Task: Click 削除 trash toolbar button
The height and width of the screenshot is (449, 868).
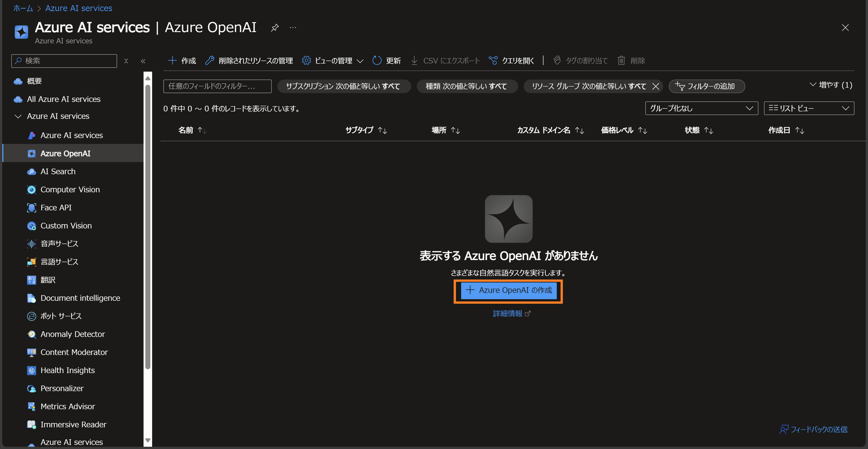Action: [x=632, y=61]
